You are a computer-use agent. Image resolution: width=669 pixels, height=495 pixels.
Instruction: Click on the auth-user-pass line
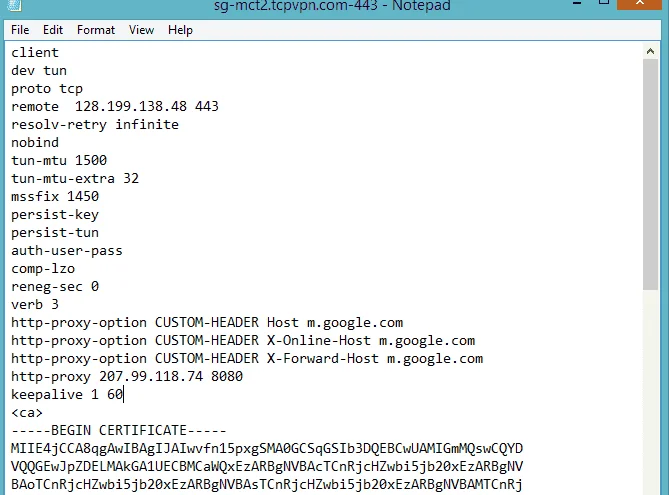(x=67, y=250)
